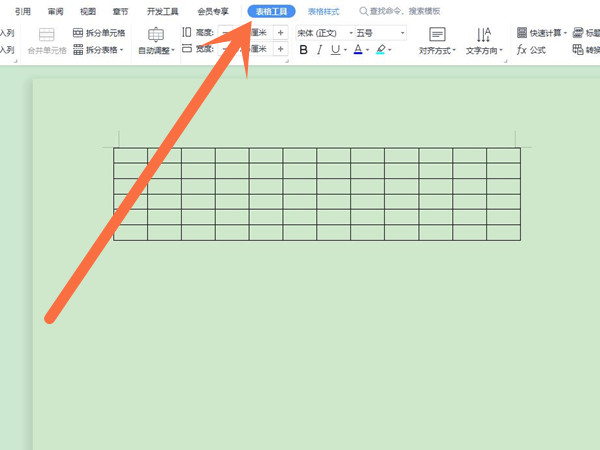600x450 pixels.
Task: Toggle Italic formatting
Action: [321, 50]
